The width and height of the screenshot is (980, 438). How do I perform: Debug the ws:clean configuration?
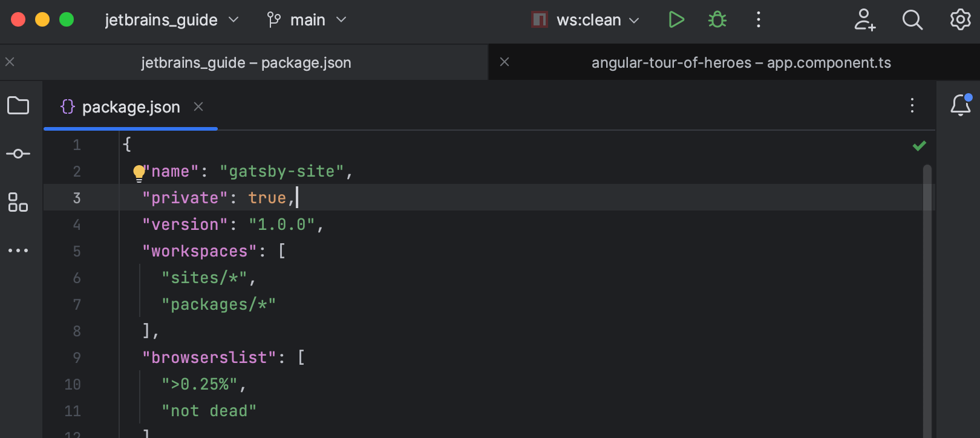[x=717, y=20]
